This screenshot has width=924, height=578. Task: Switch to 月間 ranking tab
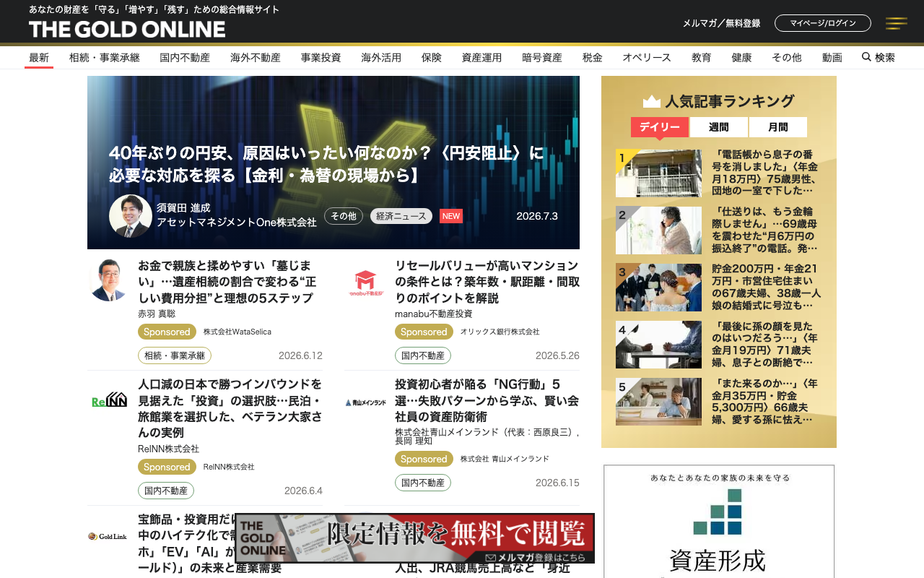778,127
